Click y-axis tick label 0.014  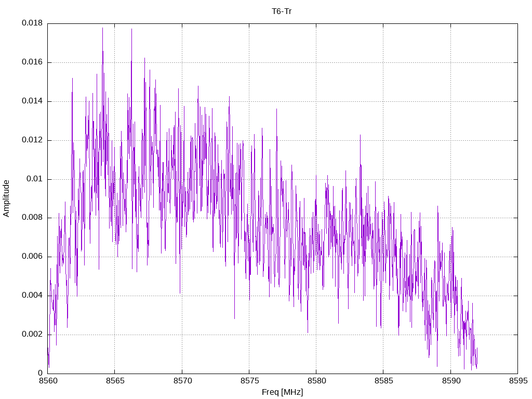(32, 101)
